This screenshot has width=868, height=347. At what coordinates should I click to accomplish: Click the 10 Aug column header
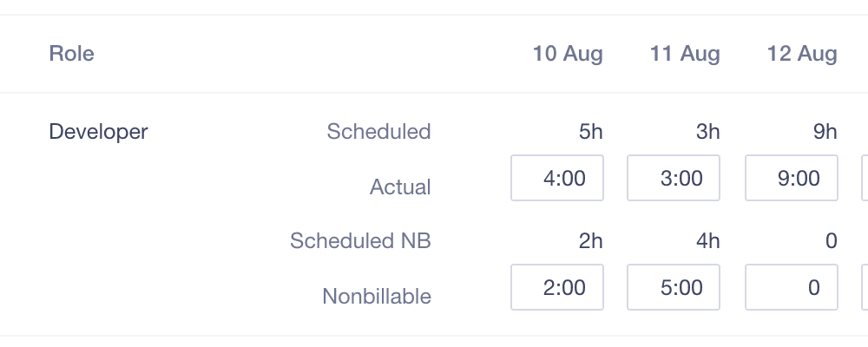coord(568,54)
